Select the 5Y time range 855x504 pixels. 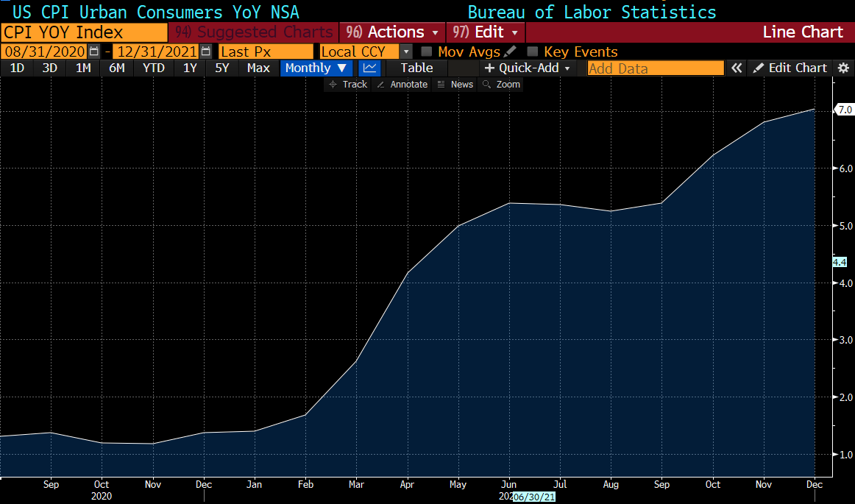[222, 68]
